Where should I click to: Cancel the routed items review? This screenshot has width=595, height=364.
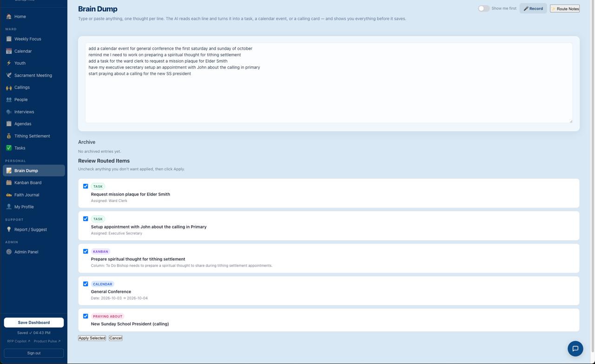(x=116, y=338)
